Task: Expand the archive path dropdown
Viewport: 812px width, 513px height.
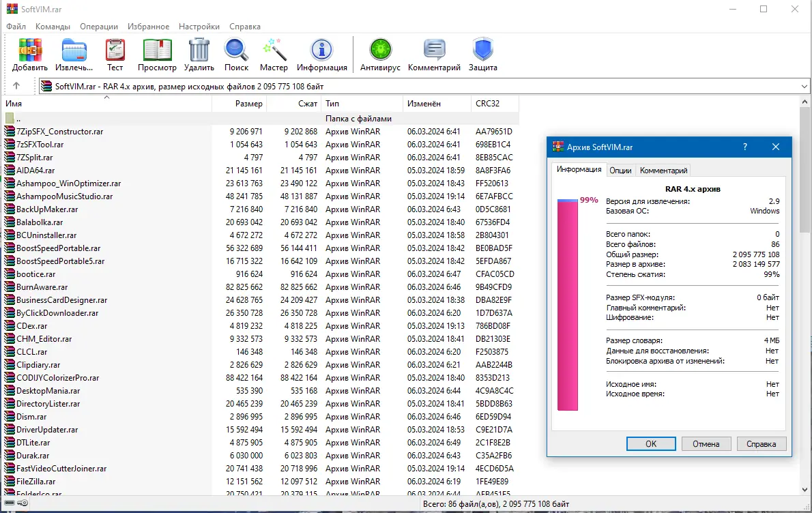Action: coord(804,87)
